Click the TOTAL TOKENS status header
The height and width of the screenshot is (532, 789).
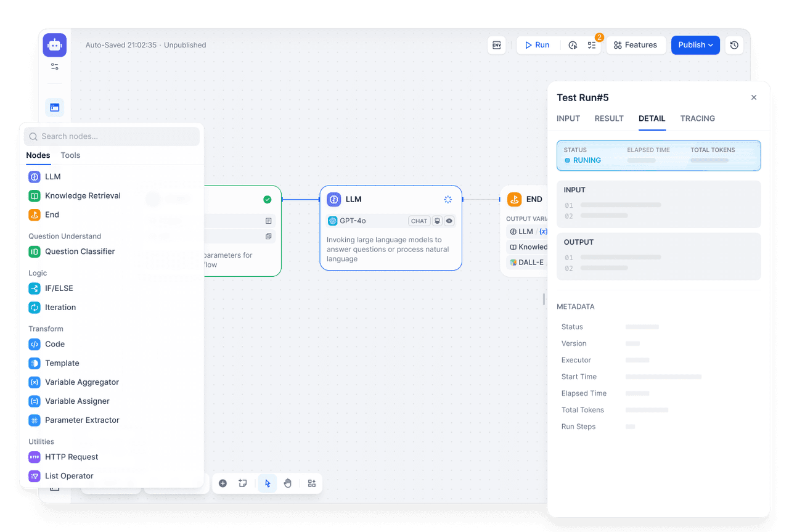click(x=713, y=150)
